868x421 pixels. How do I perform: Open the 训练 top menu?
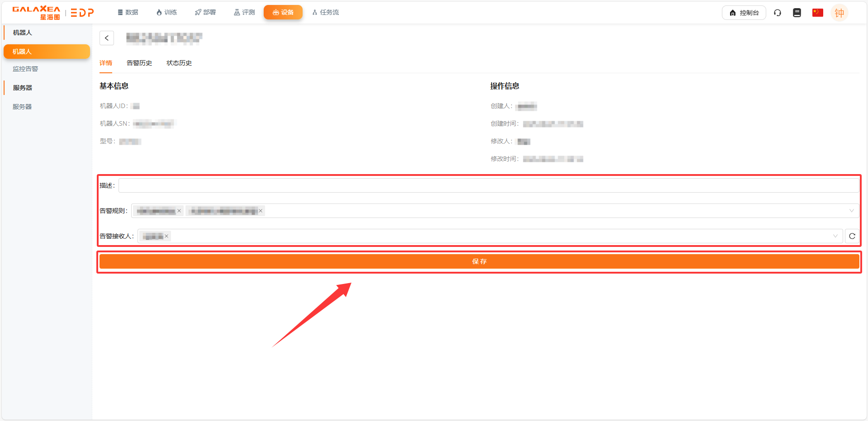[x=166, y=12]
